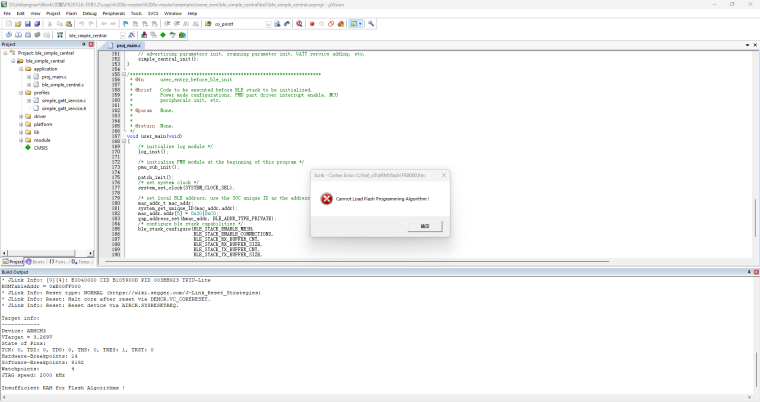Save the current file
Screen dimensions: 760x402
[x=28, y=24]
